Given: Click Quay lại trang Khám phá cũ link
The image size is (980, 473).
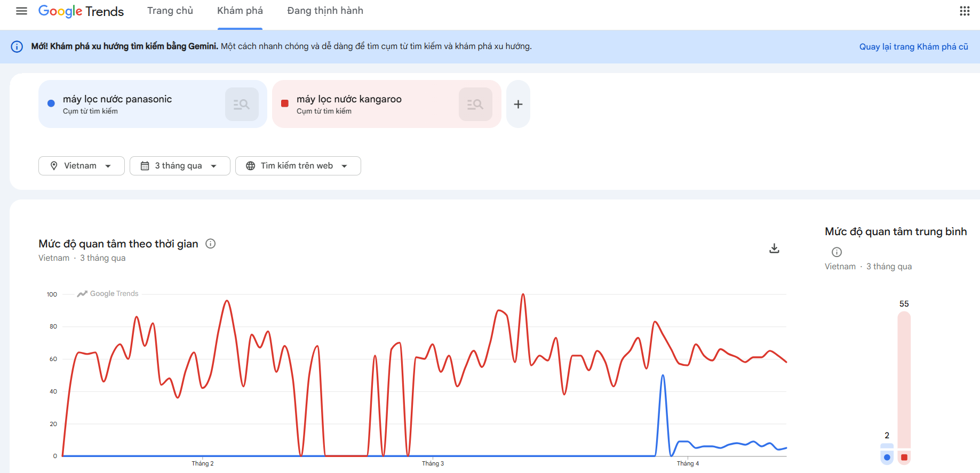Looking at the screenshot, I should click(x=913, y=47).
